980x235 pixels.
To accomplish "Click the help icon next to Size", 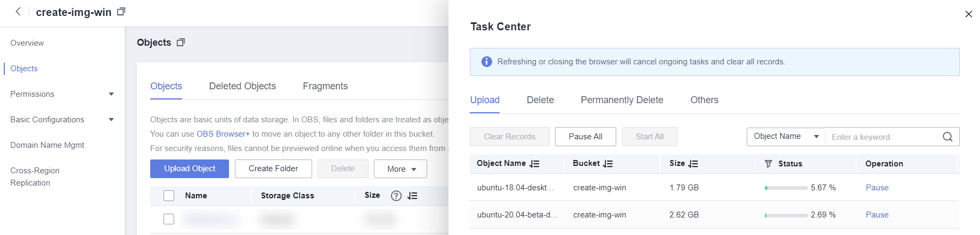I will 396,196.
